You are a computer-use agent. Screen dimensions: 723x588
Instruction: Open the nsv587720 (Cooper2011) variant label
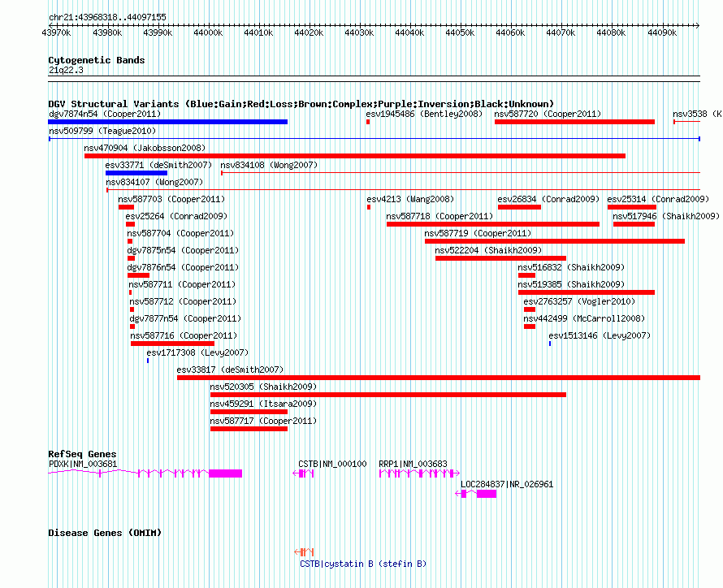(x=548, y=114)
